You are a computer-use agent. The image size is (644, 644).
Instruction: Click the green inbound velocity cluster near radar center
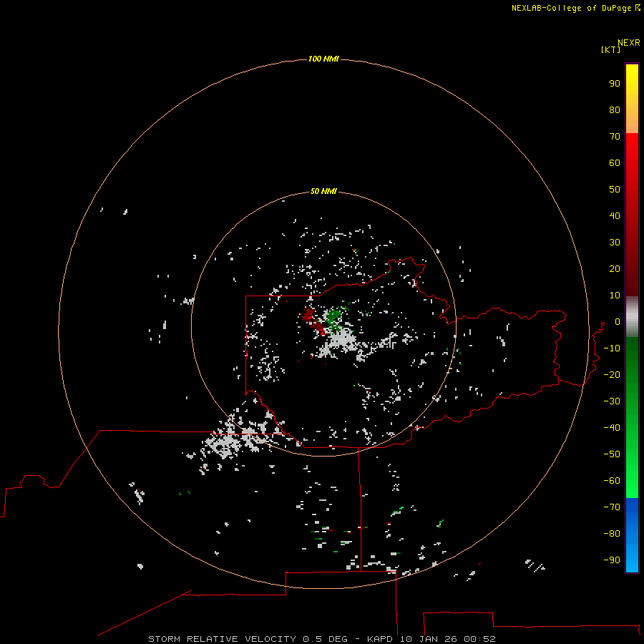click(x=334, y=317)
